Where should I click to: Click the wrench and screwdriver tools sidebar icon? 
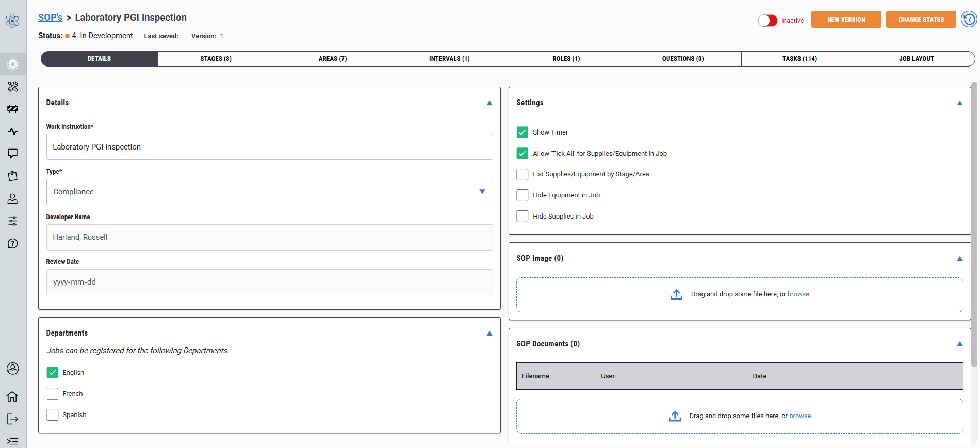13,87
